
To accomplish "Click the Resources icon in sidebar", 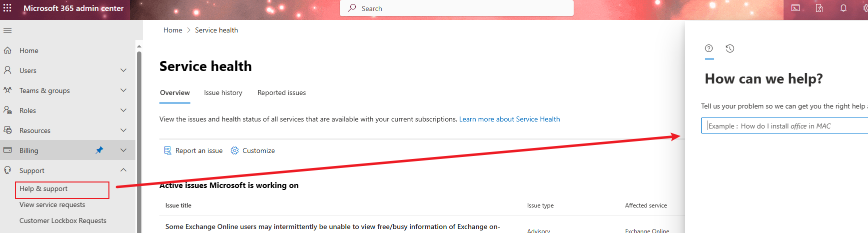I will point(7,130).
